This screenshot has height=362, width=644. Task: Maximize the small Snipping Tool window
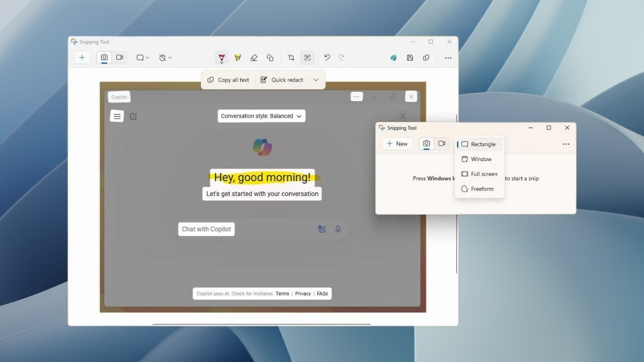(549, 128)
